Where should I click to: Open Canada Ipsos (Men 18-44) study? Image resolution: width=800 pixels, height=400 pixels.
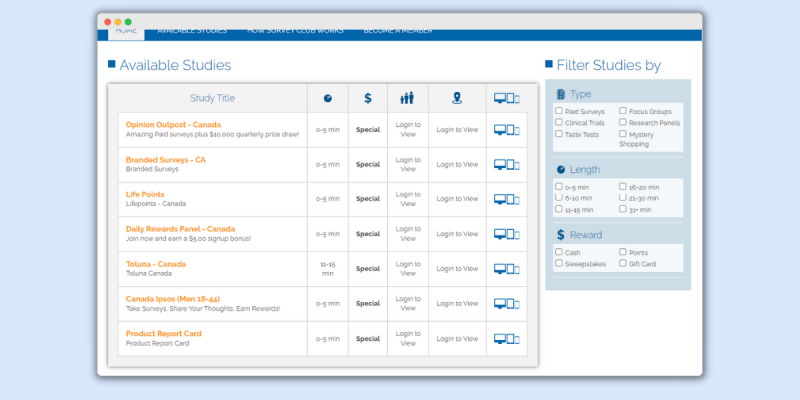[173, 299]
